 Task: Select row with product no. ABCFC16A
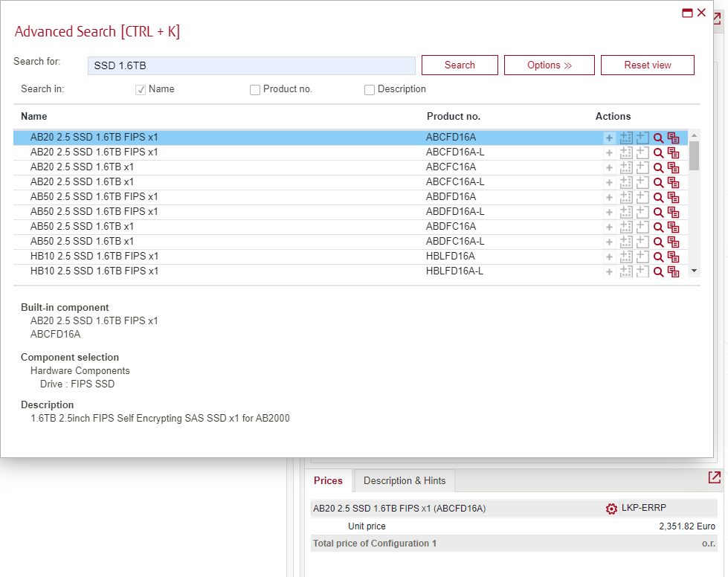click(350, 167)
